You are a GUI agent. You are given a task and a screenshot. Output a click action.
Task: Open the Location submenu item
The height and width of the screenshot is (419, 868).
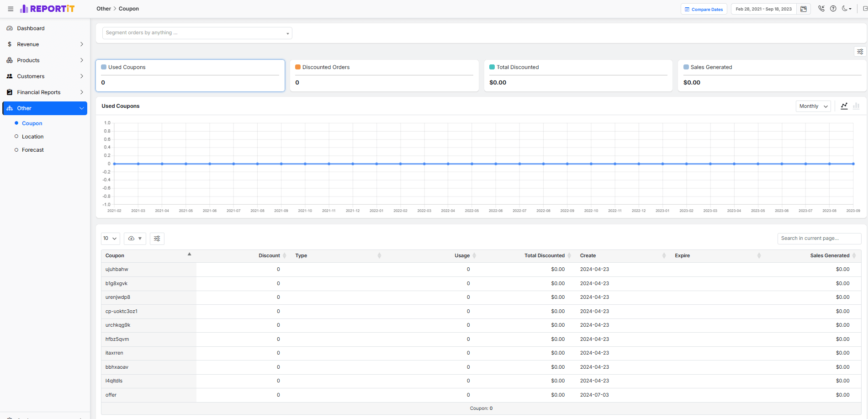pos(33,137)
